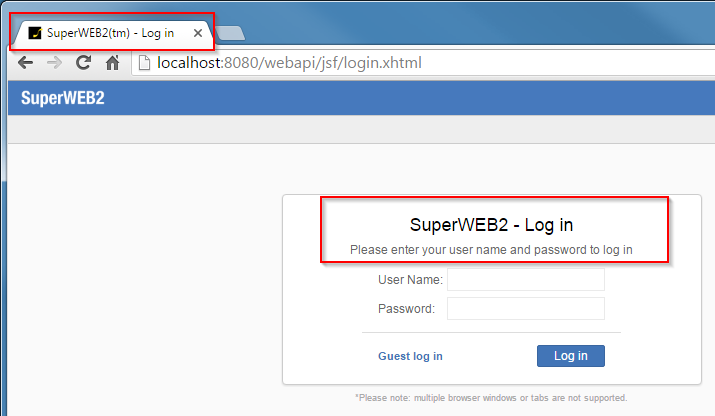
Task: Click the 'SuperWEB2 - Log in' heading
Action: pyautogui.click(x=491, y=225)
